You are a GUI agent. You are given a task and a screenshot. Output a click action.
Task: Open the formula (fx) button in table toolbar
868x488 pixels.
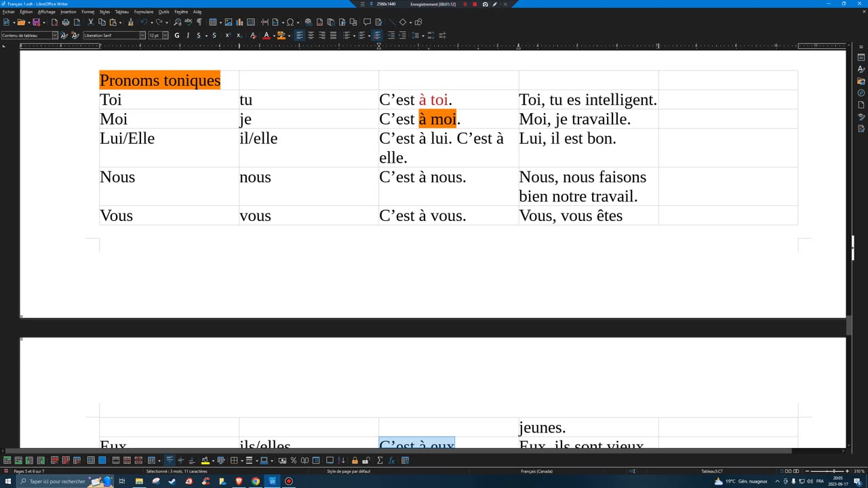click(x=391, y=460)
